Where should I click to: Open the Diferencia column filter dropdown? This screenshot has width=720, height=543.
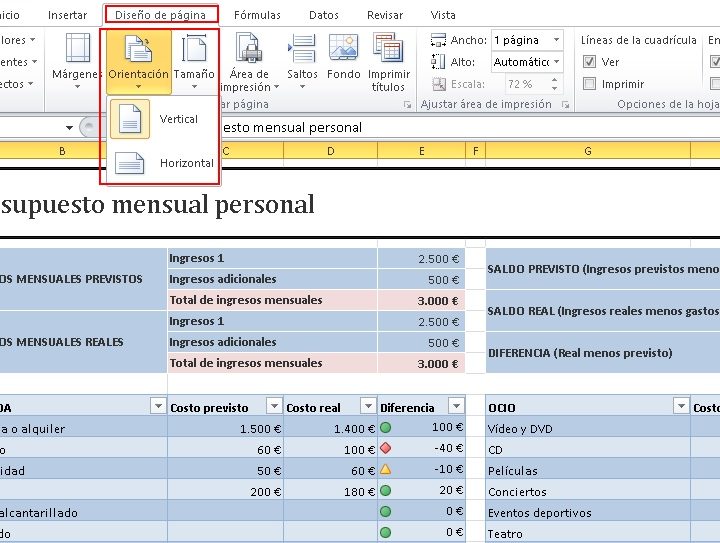pos(456,406)
